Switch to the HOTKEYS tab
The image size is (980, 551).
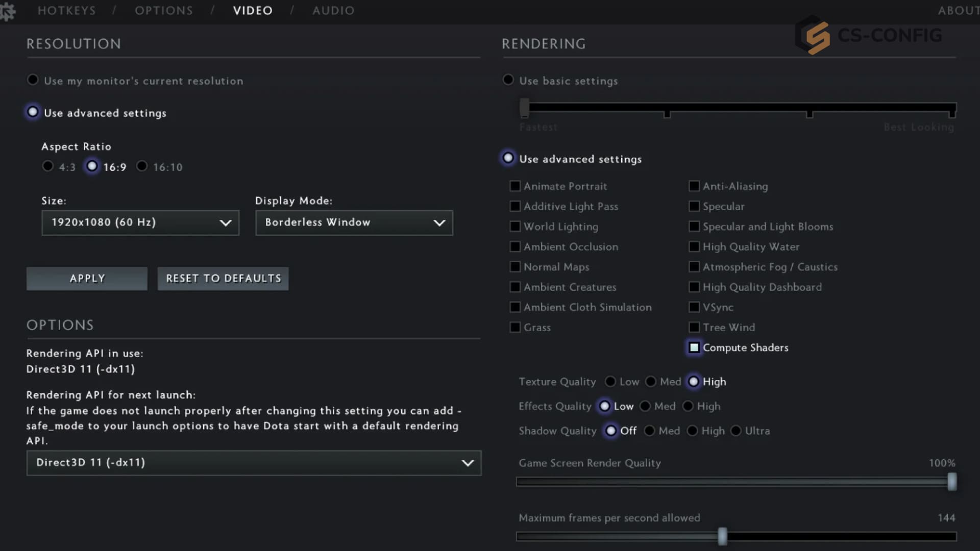tap(67, 11)
